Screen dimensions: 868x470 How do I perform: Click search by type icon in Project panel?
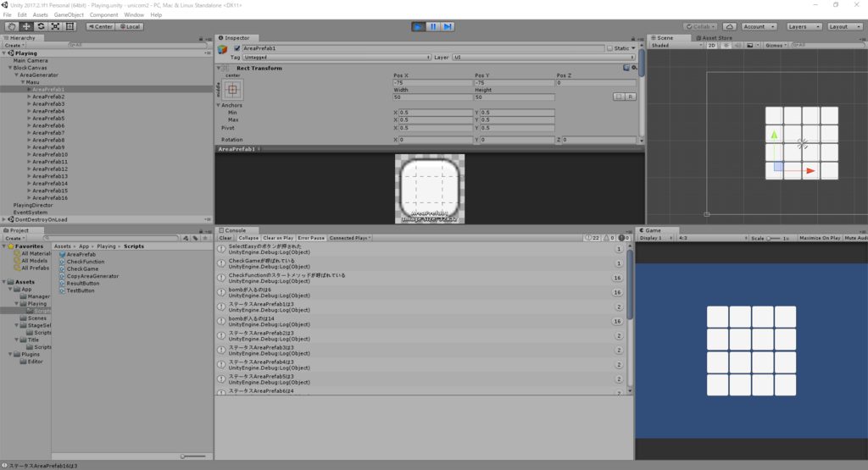point(186,238)
